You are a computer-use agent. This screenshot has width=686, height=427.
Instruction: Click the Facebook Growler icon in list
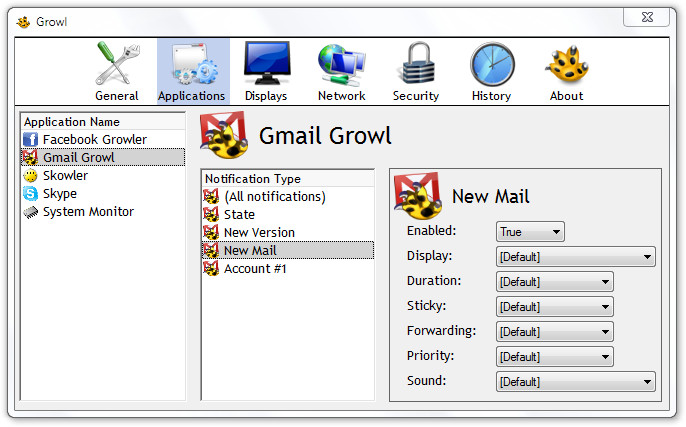(x=31, y=140)
